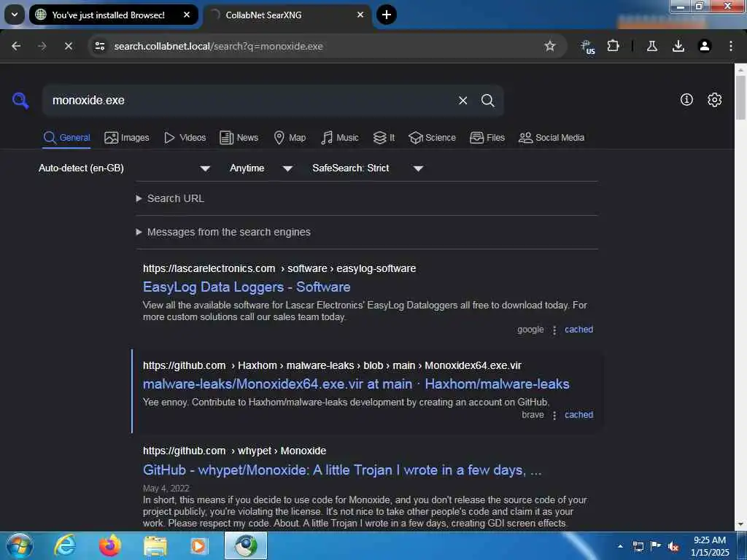Viewport: 747px width, 560px height.
Task: Open the tab search dropdown arrow
Action: point(15,15)
